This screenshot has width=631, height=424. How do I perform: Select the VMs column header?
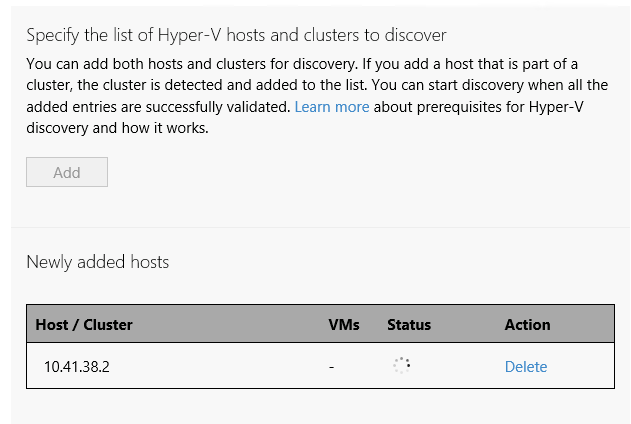[344, 324]
